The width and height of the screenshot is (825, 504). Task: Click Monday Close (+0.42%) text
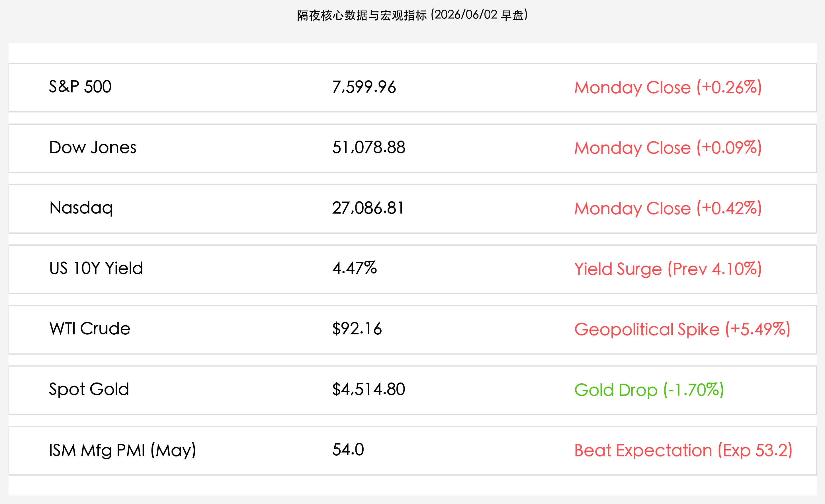pos(668,209)
